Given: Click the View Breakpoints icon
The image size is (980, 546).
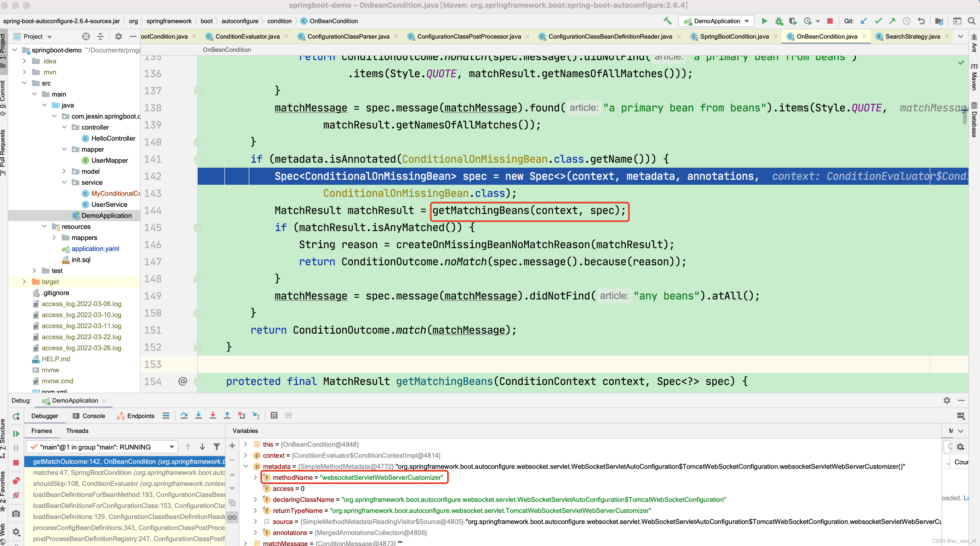Looking at the screenshot, I should [16, 481].
